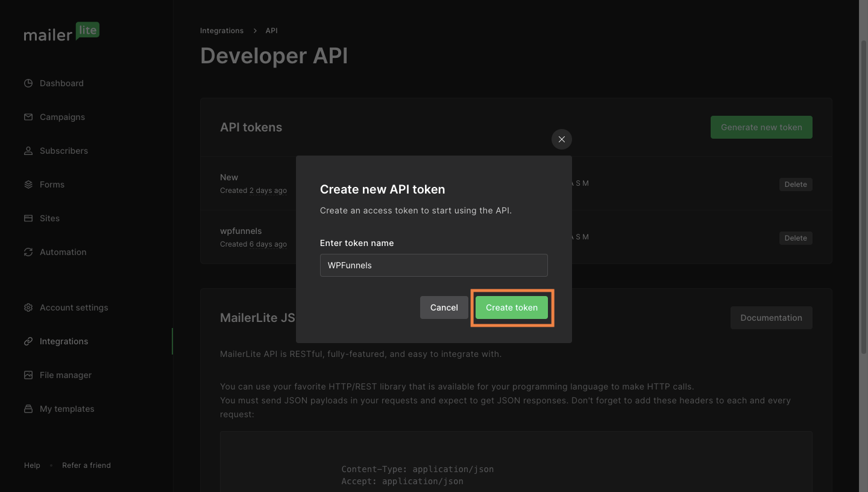
Task: Click the File manager image icon
Action: 28,375
